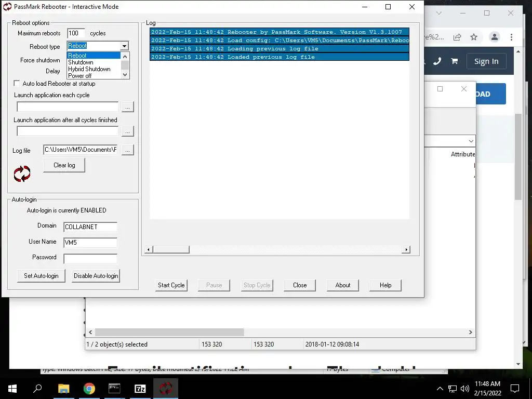Open Chrome three-dot menu
This screenshot has width=532, height=399.
pos(511,37)
